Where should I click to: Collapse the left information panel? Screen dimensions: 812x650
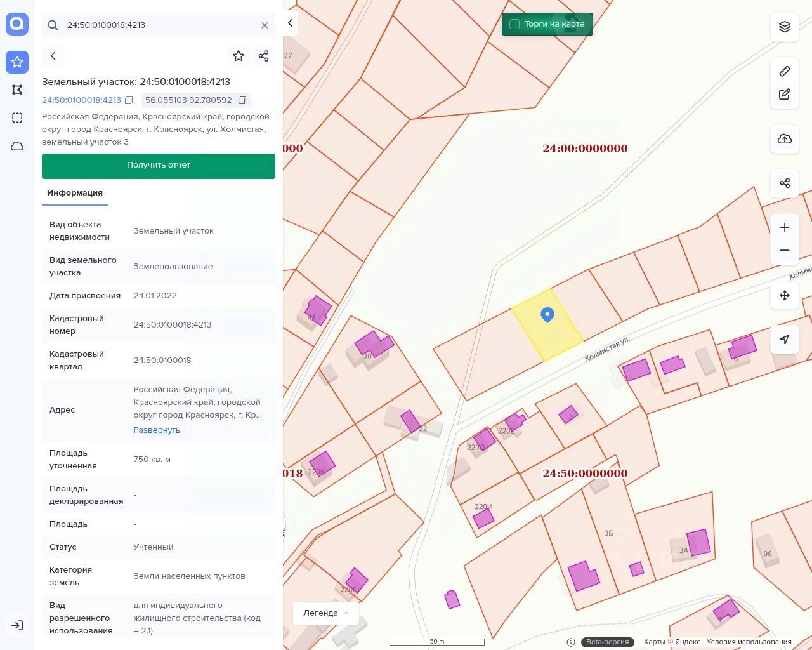coord(290,23)
